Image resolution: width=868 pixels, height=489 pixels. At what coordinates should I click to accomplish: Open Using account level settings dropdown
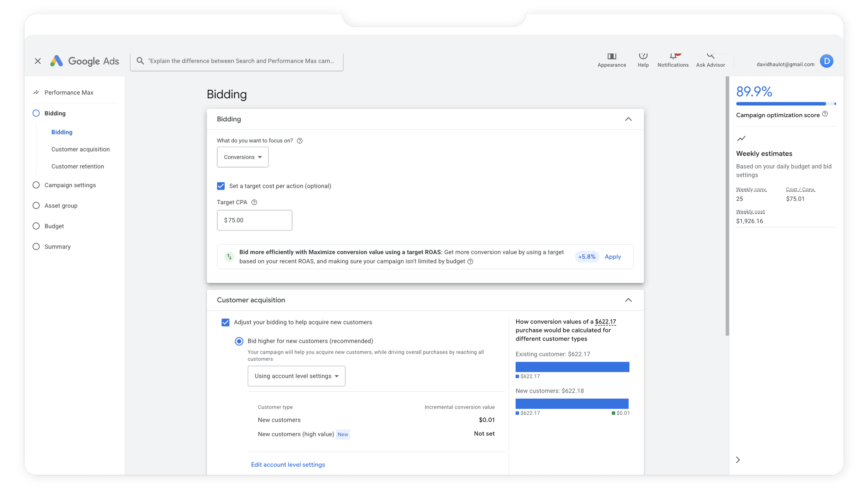[x=297, y=376]
